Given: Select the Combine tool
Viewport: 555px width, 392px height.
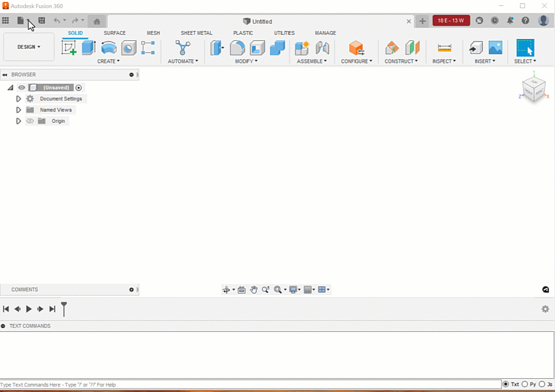Looking at the screenshot, I should tap(277, 48).
